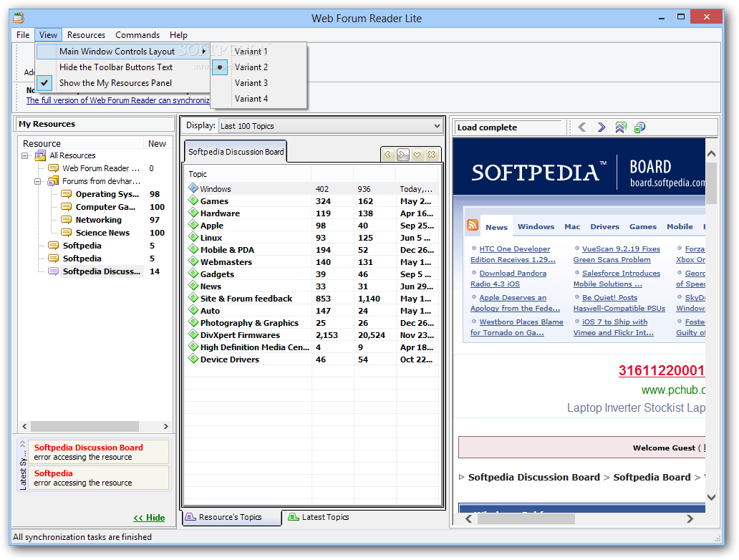Select layout Variant 4
This screenshot has height=560, width=739.
pos(259,99)
